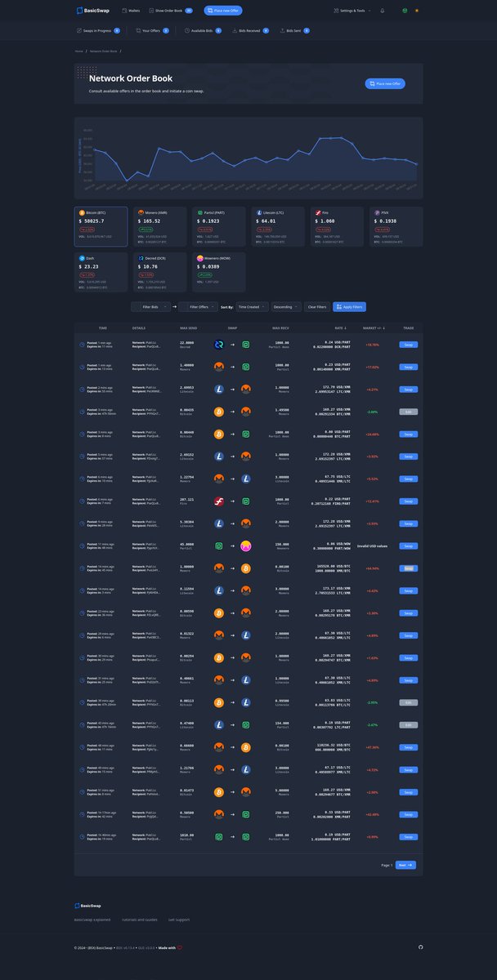Click the Home breadcrumb link
Image resolution: width=497 pixels, height=980 pixels.
click(79, 51)
